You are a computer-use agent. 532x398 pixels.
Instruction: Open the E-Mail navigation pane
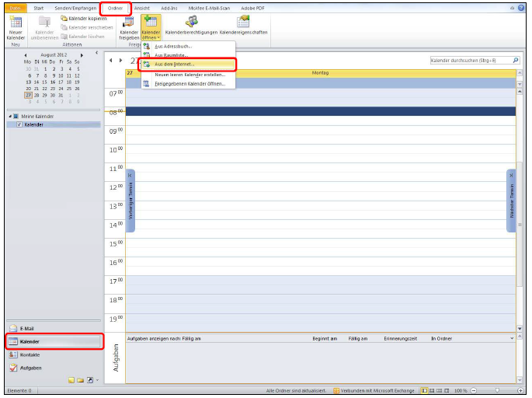[x=26, y=328]
